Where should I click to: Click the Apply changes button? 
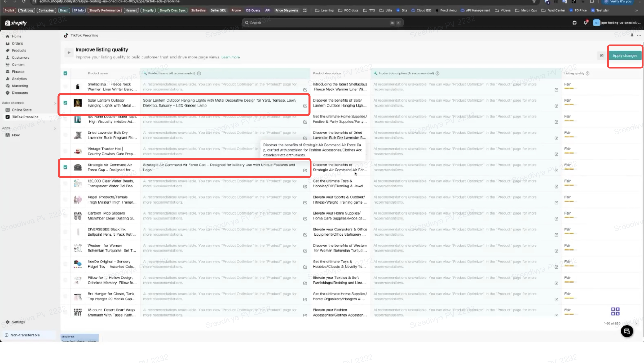(625, 55)
